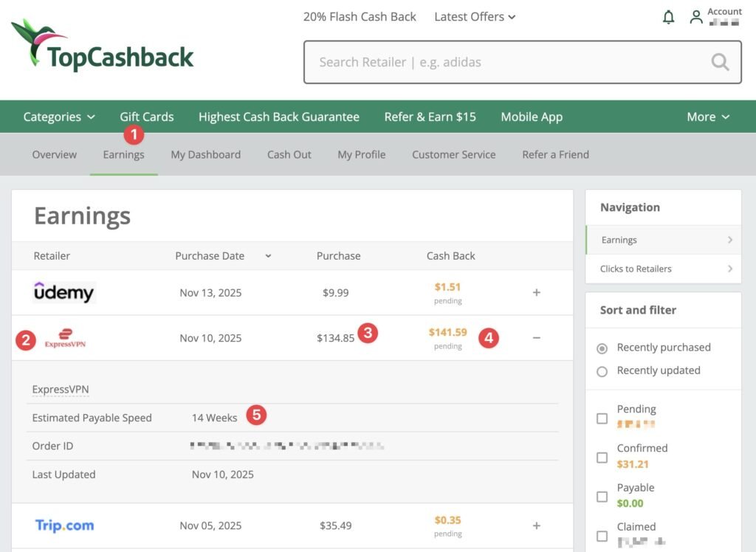Screen dimensions: 756x552
Task: Select the Recently purchased radio button
Action: pyautogui.click(x=602, y=348)
